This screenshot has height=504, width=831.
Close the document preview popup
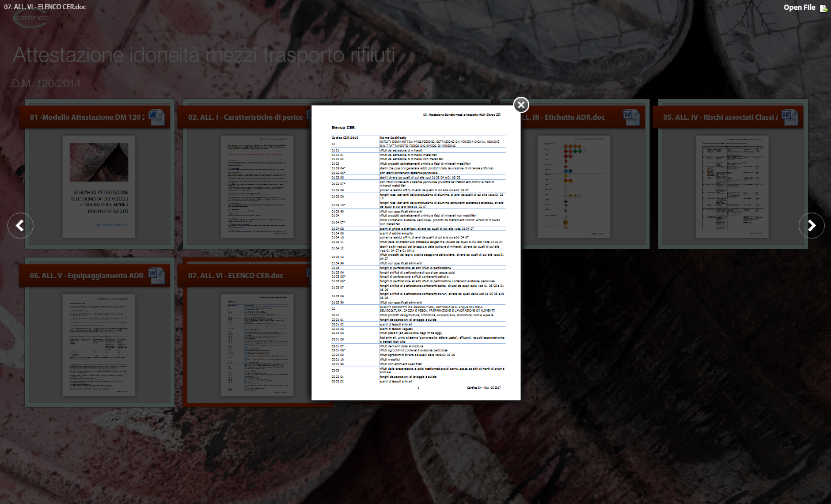[x=521, y=105]
